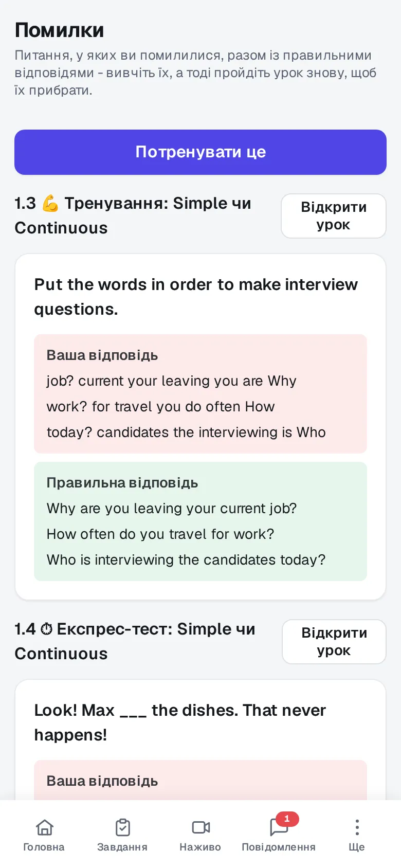Click the question "Put the words in order"
Image resolution: width=401 pixels, height=868 pixels.
196,297
